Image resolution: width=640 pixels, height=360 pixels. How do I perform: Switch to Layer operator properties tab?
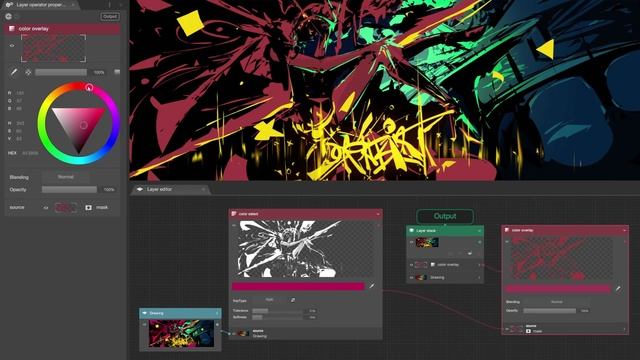pyautogui.click(x=40, y=5)
